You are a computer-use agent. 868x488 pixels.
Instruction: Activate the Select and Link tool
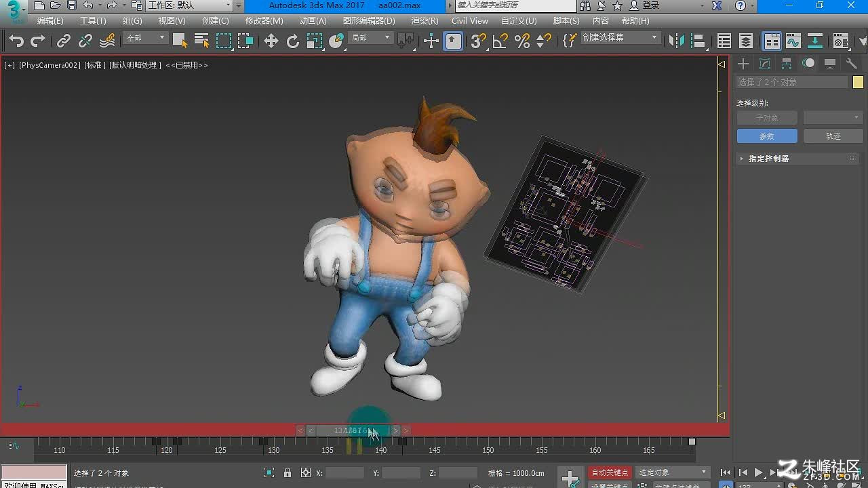[64, 41]
